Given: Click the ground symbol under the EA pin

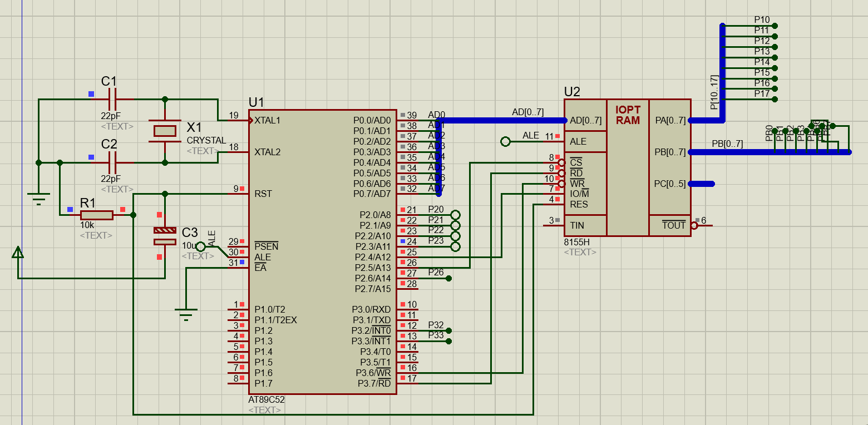Looking at the screenshot, I should pyautogui.click(x=186, y=314).
